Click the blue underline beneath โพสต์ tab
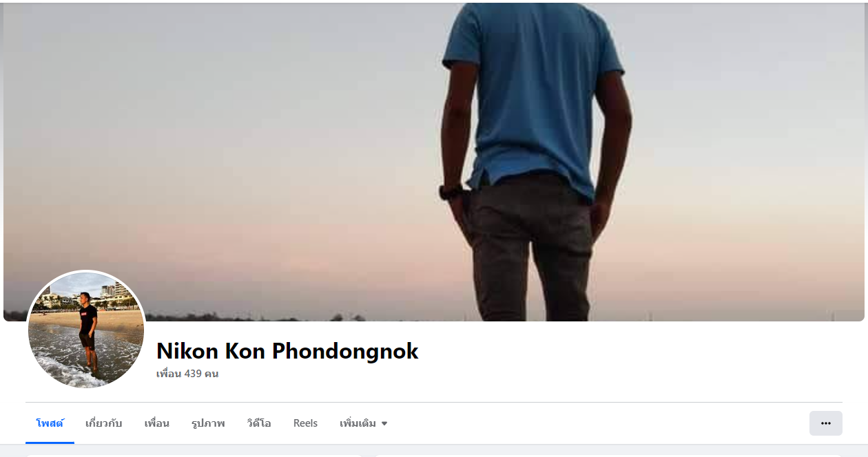Screen dimensions: 868x457 tap(50, 442)
